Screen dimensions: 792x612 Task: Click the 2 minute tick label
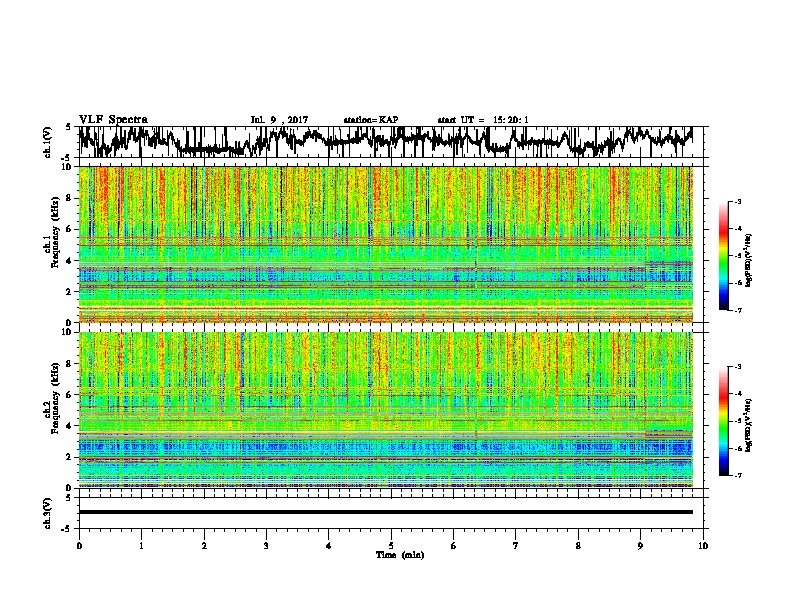point(204,546)
